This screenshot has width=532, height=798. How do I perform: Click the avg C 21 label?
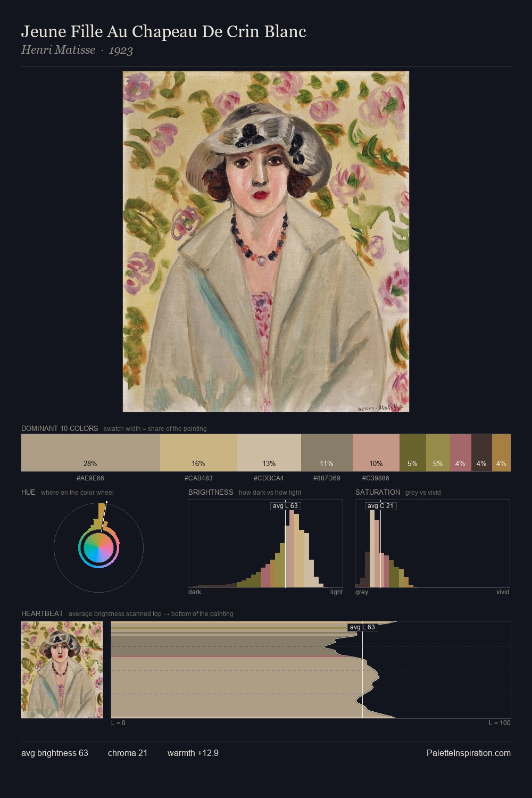pyautogui.click(x=381, y=506)
